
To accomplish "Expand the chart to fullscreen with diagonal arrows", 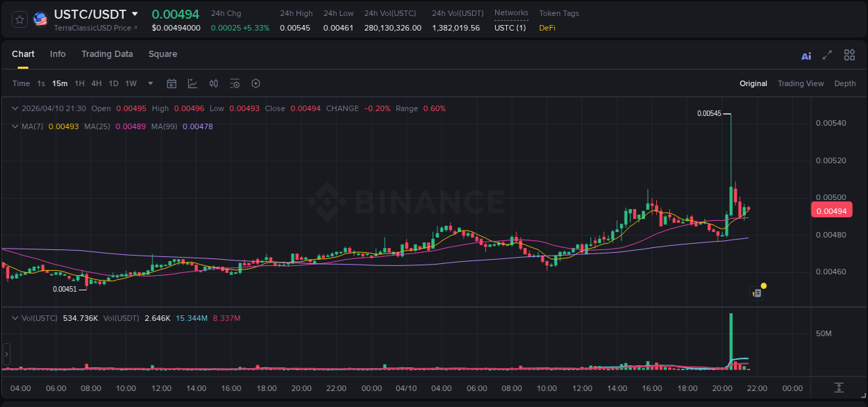I will coord(826,55).
